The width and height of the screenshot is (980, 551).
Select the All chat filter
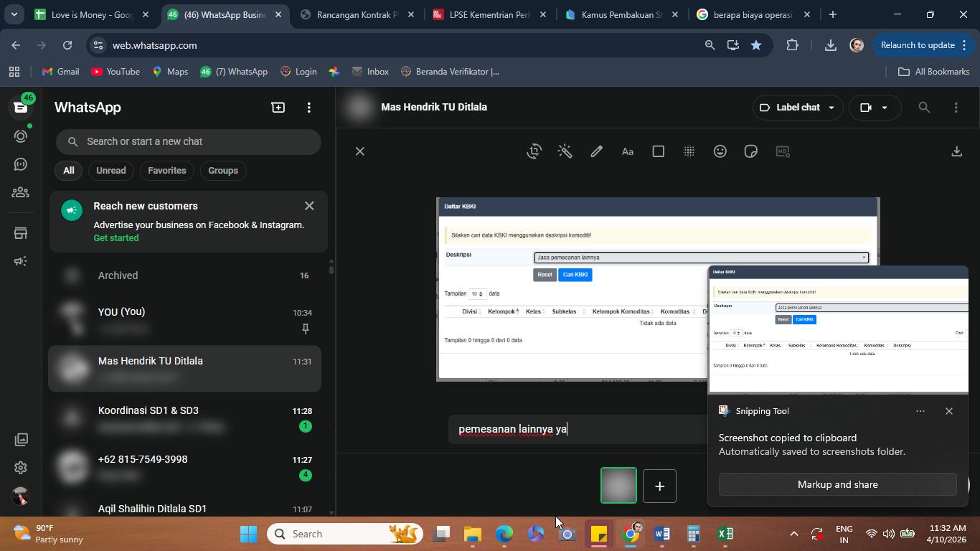[x=68, y=170]
